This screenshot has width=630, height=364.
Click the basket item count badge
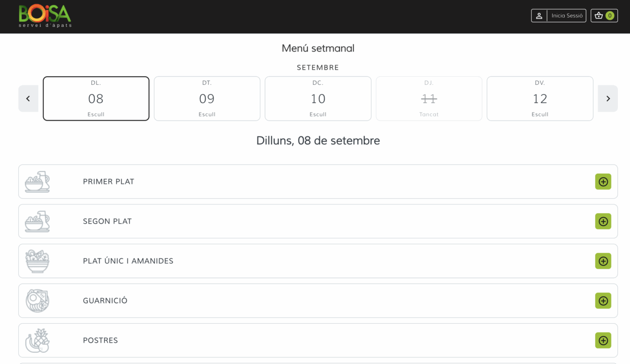point(610,16)
